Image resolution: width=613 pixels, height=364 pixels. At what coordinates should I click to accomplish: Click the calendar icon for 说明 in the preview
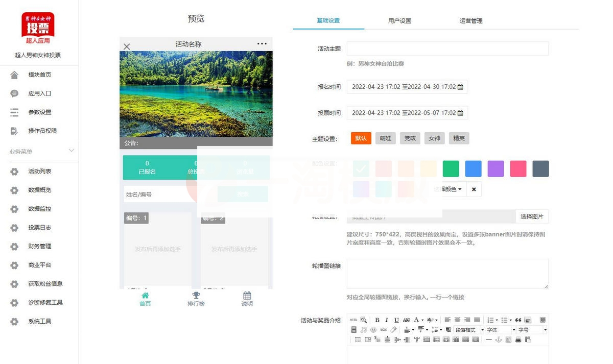coord(247,296)
